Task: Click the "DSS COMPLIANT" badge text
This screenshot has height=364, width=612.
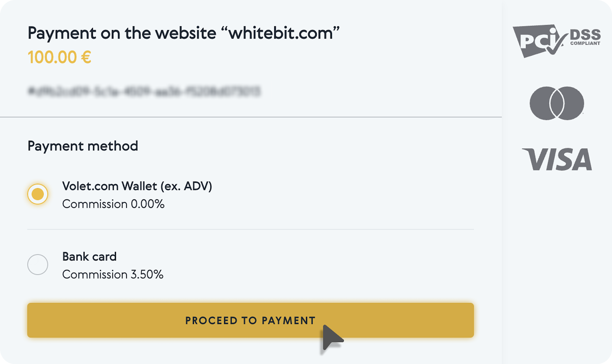Action: [x=585, y=37]
